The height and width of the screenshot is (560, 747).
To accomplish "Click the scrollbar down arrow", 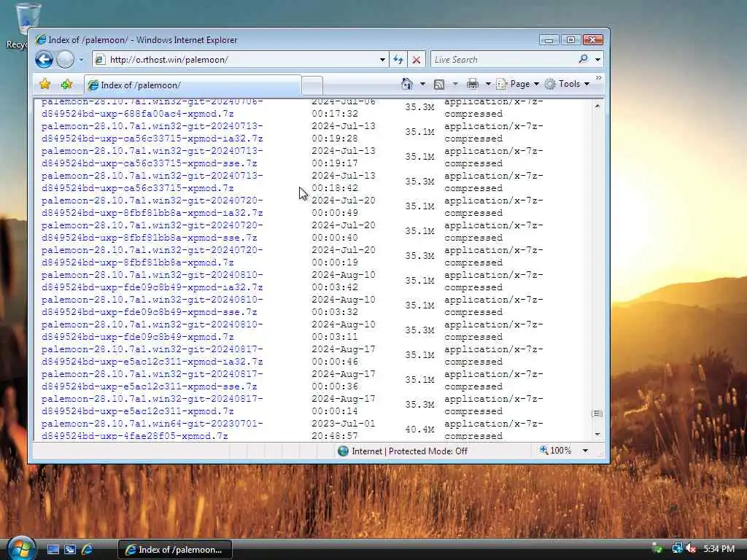I will pyautogui.click(x=597, y=435).
